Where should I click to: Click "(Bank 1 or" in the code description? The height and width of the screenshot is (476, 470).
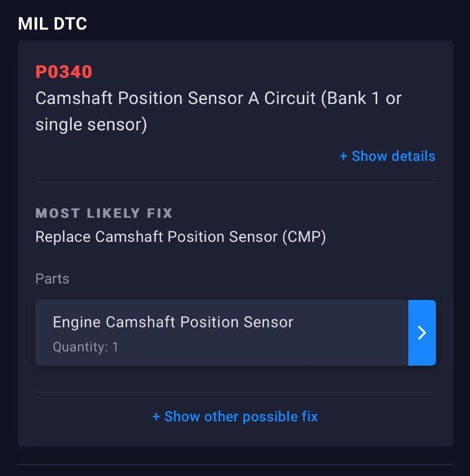(362, 98)
